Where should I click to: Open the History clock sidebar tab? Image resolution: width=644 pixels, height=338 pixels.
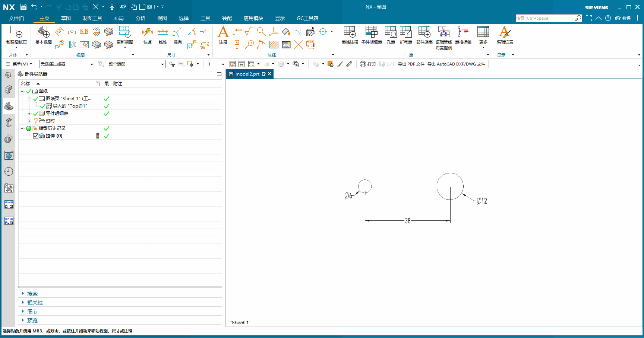click(9, 172)
